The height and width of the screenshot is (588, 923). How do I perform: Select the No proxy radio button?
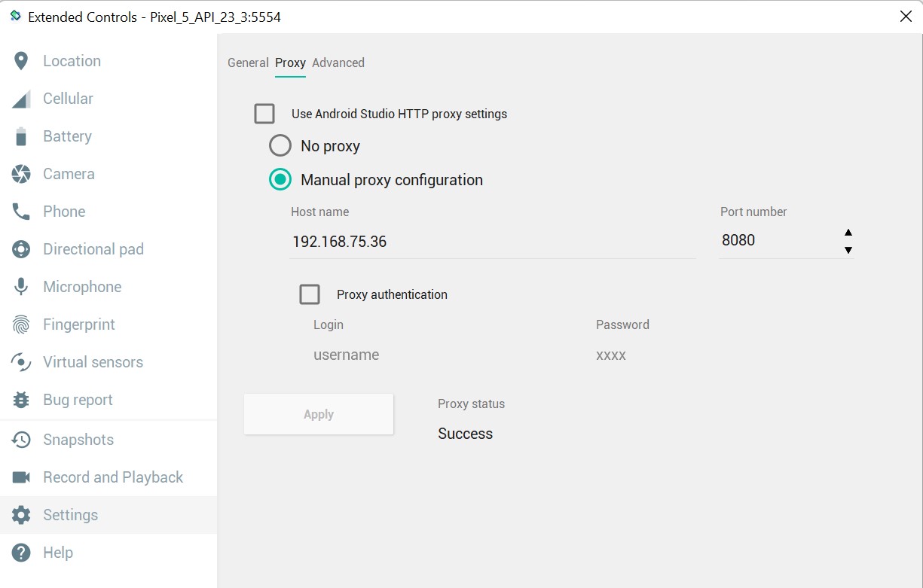click(280, 145)
